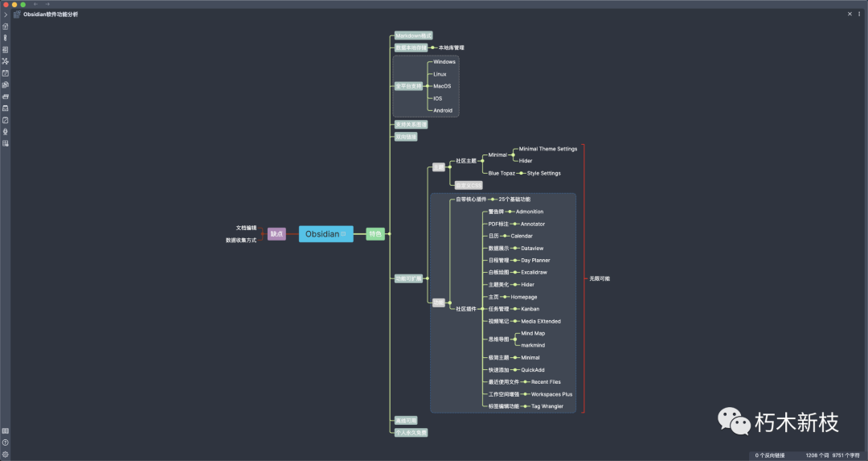Select the green 特色 node
868x461 pixels.
[x=375, y=234]
